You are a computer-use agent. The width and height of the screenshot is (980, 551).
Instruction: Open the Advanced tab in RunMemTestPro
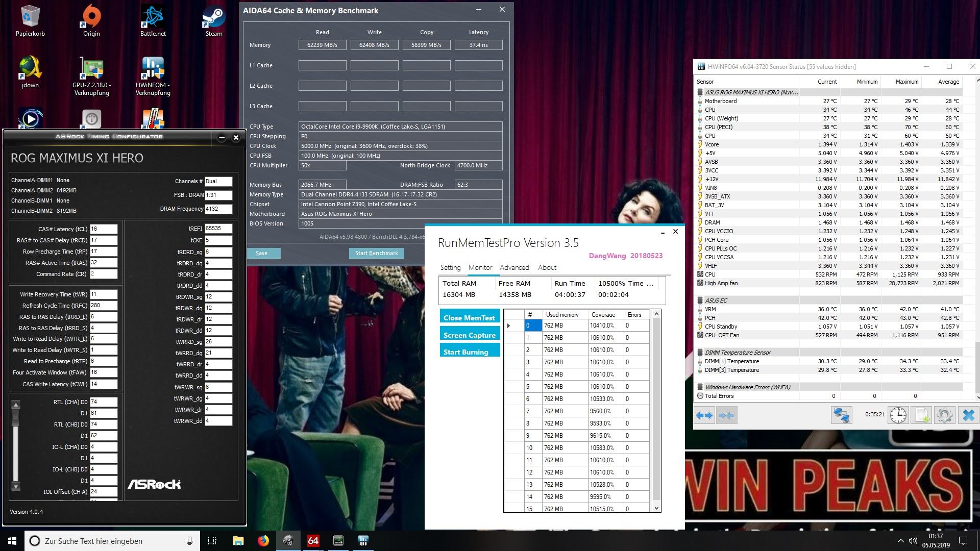coord(514,267)
